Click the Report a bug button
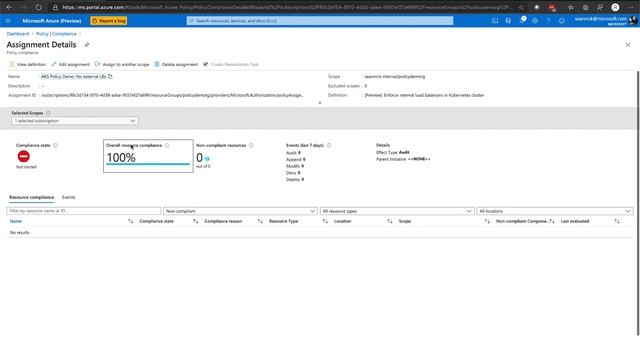This screenshot has height=360, width=640. click(x=109, y=20)
